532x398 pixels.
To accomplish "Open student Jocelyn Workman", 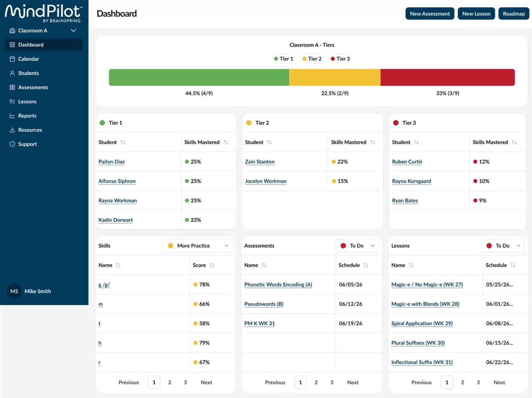I will (x=266, y=181).
